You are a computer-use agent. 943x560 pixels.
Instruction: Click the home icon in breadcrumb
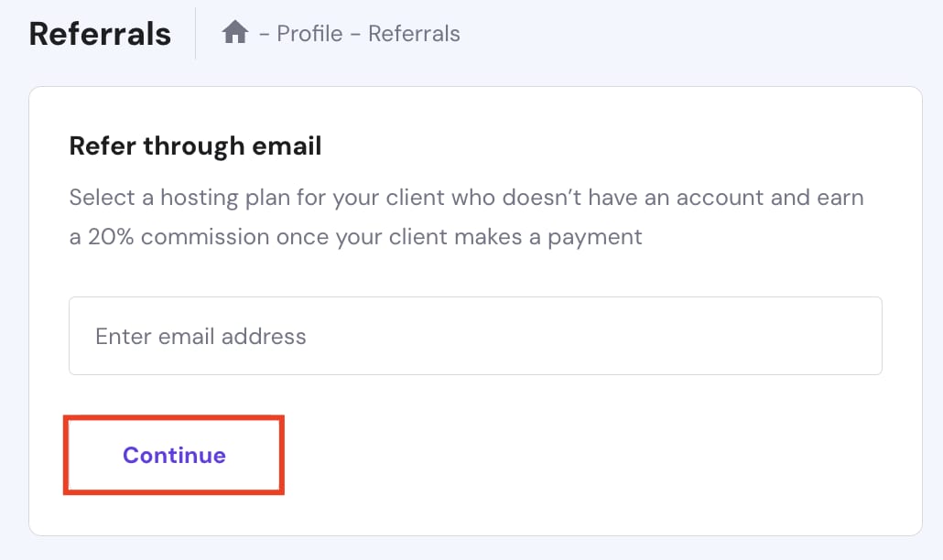[x=235, y=34]
